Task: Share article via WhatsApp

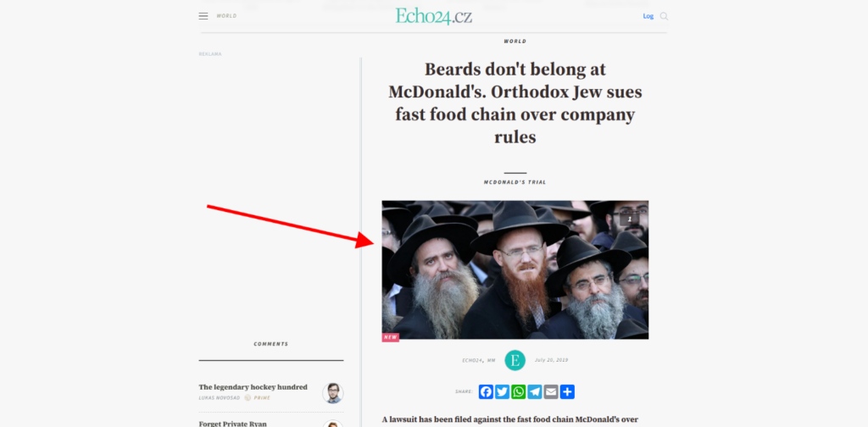Action: click(519, 391)
